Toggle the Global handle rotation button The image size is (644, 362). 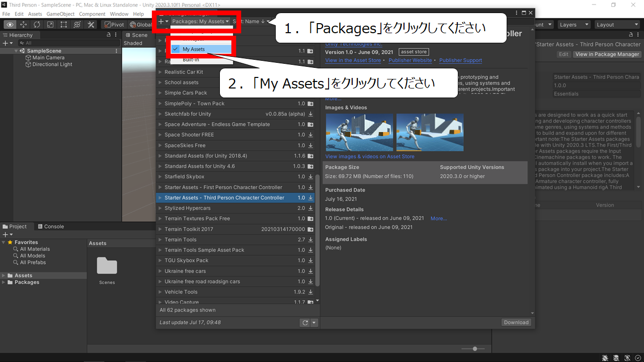coord(140,25)
